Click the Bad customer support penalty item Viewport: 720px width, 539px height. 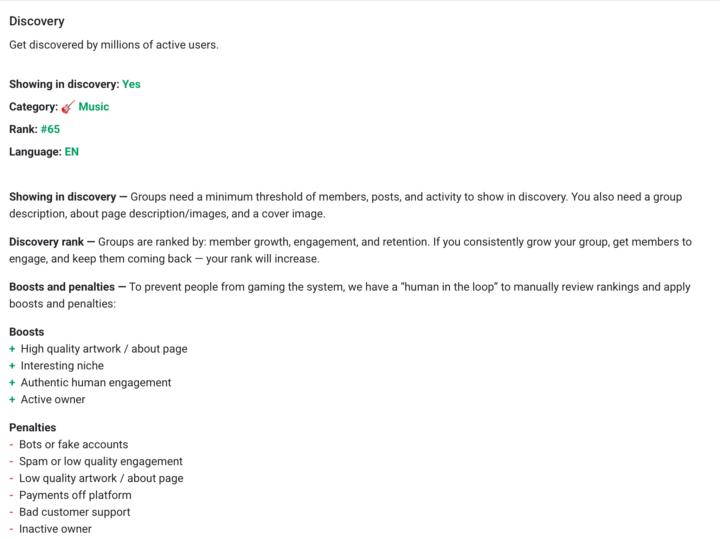tap(75, 512)
